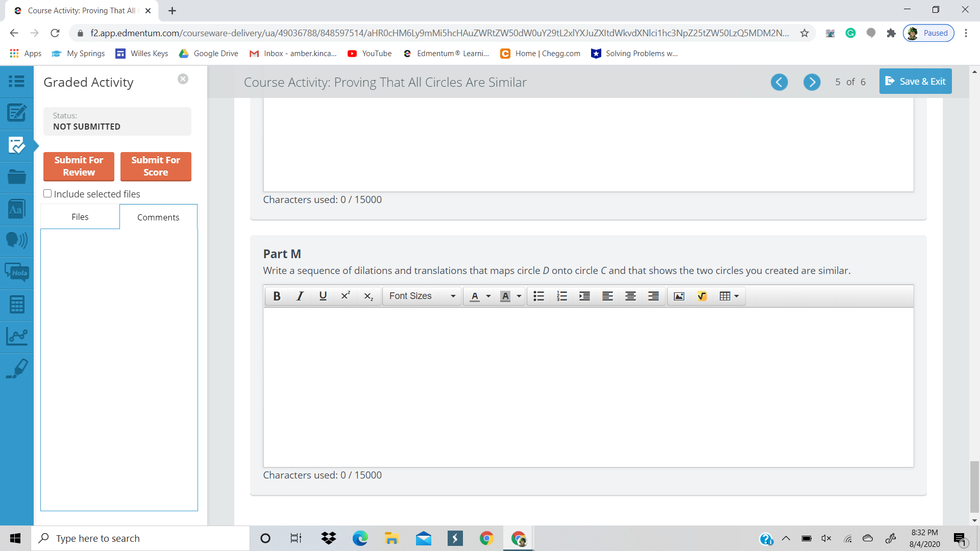Open the equation editor icon

tap(702, 296)
